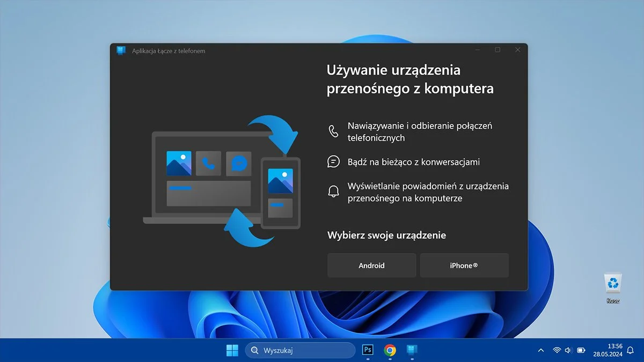Screen dimensions: 644x362
Task: Check battery status via the tray battery icon
Action: click(x=580, y=350)
